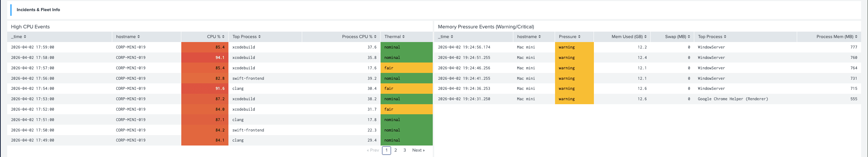The height and width of the screenshot is (157, 868).
Task: Click fair thermal cell in 17:57:00 row
Action: point(406,68)
